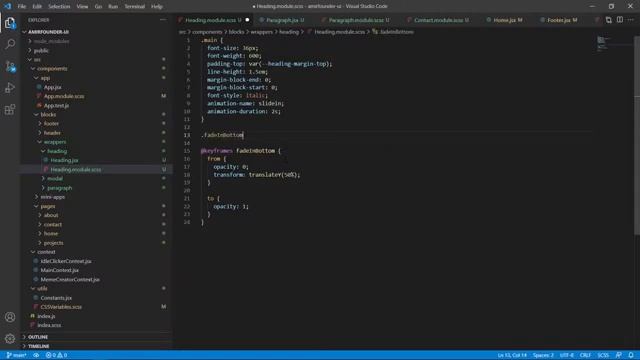Open Heading.jsx in the explorer
Screen dimensions: 640x360
pyautogui.click(x=64, y=160)
